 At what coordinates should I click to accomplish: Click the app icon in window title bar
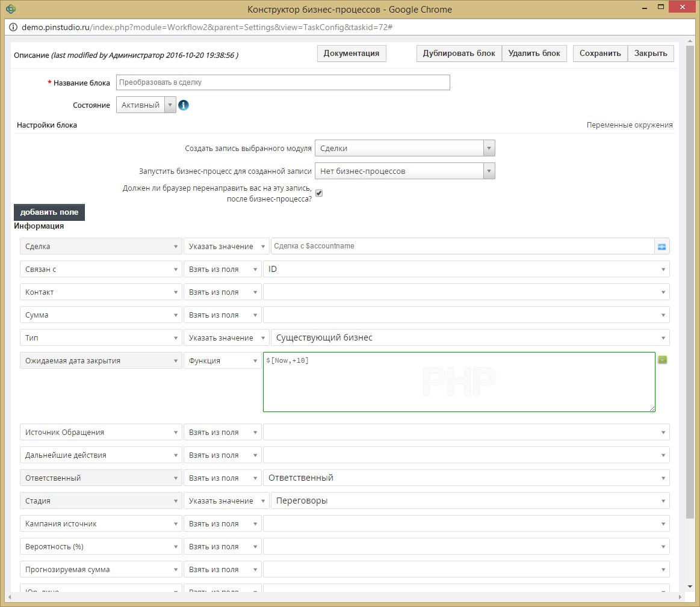10,9
